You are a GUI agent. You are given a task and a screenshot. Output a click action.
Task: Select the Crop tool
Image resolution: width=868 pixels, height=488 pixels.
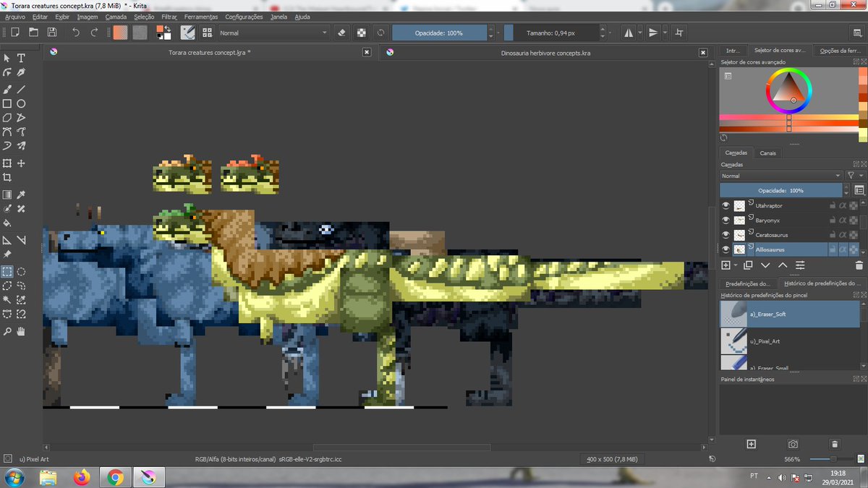point(7,177)
